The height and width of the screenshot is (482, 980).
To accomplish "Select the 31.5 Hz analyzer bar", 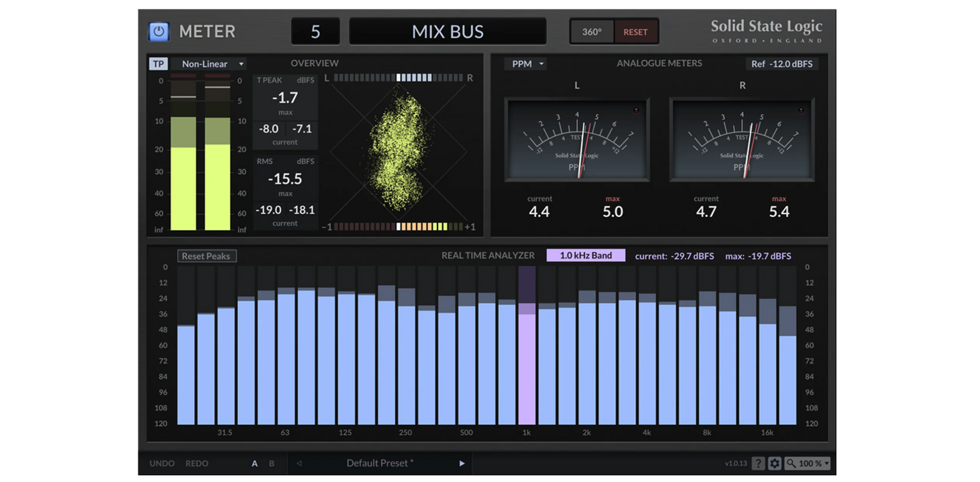I will [226, 346].
